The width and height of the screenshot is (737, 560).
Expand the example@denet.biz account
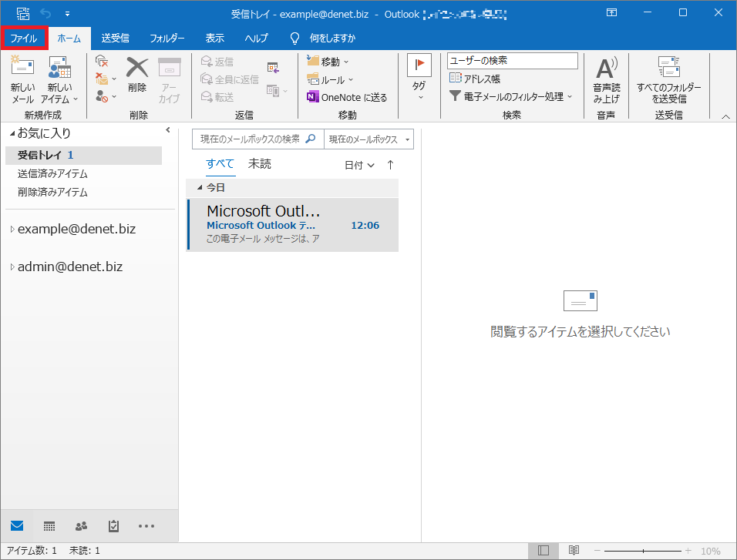point(12,230)
